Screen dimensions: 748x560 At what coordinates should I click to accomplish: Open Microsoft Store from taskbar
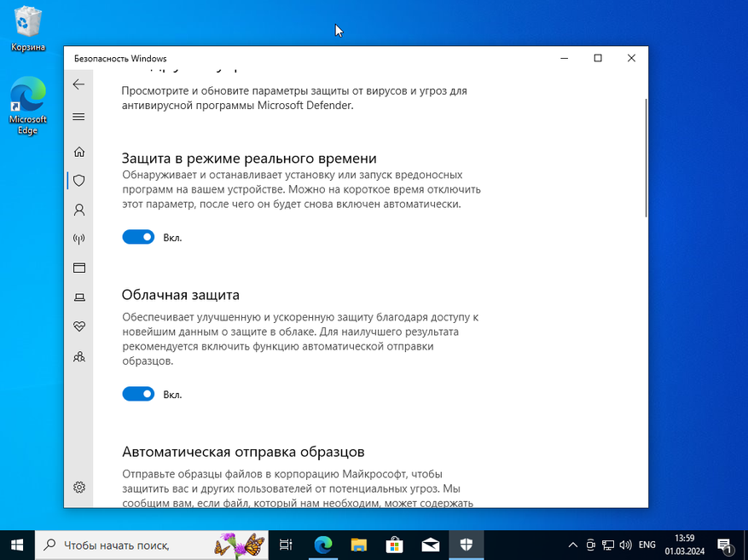click(395, 545)
